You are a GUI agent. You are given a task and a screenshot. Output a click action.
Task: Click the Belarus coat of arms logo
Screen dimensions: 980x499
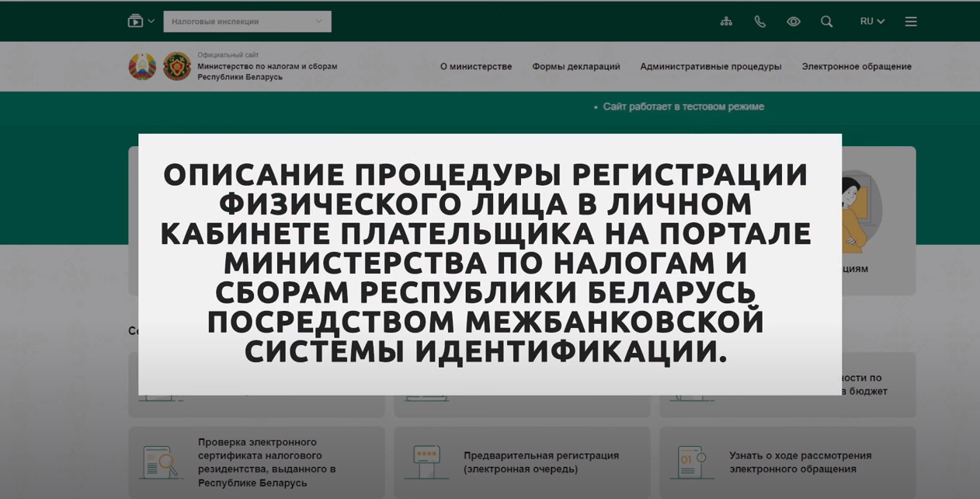(x=142, y=67)
